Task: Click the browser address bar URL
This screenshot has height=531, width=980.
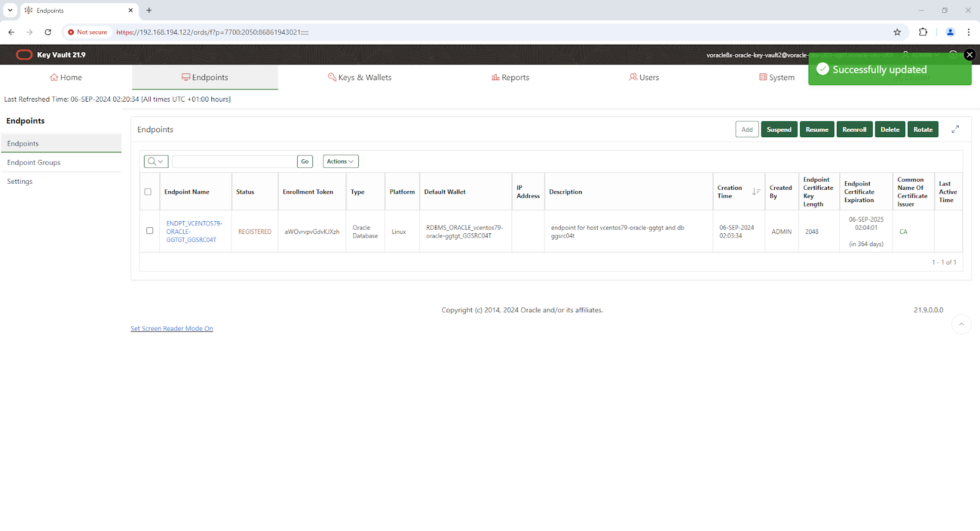Action: pyautogui.click(x=213, y=32)
